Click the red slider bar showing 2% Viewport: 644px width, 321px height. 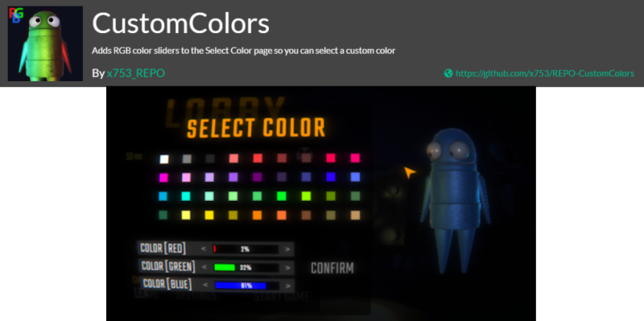point(246,249)
